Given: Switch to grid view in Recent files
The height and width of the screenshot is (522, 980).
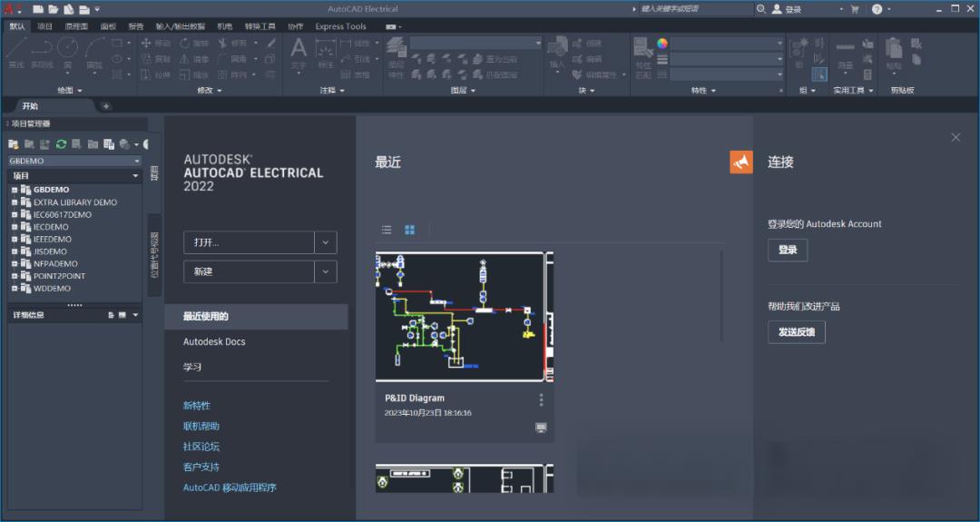Looking at the screenshot, I should pyautogui.click(x=409, y=230).
